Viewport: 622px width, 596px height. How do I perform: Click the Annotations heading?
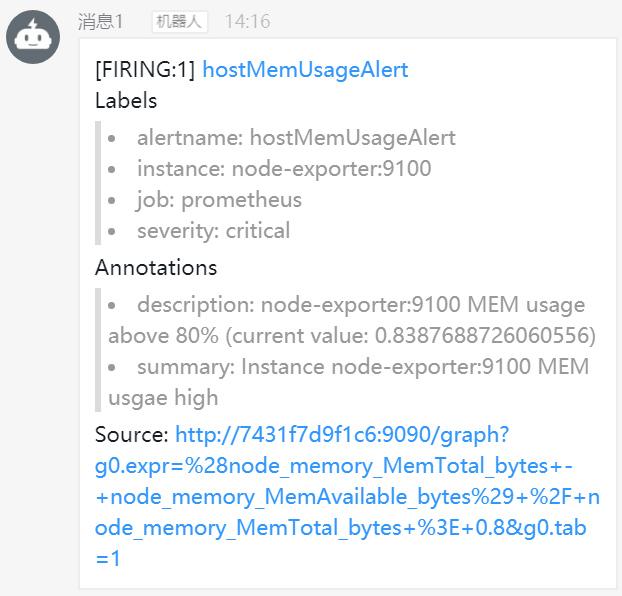coord(156,267)
